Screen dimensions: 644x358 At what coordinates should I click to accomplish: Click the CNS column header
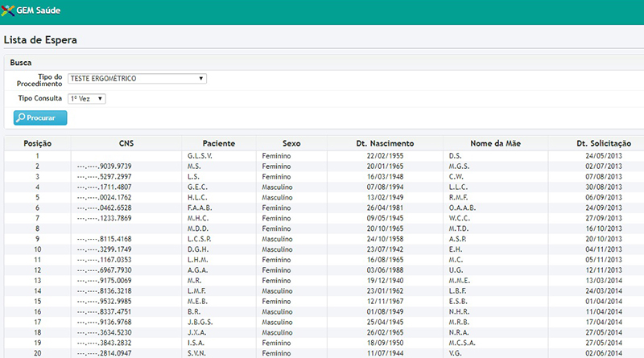point(126,143)
